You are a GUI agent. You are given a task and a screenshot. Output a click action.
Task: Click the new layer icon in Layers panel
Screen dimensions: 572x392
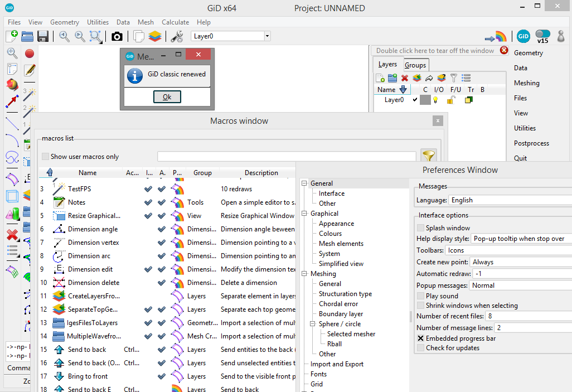pyautogui.click(x=380, y=78)
